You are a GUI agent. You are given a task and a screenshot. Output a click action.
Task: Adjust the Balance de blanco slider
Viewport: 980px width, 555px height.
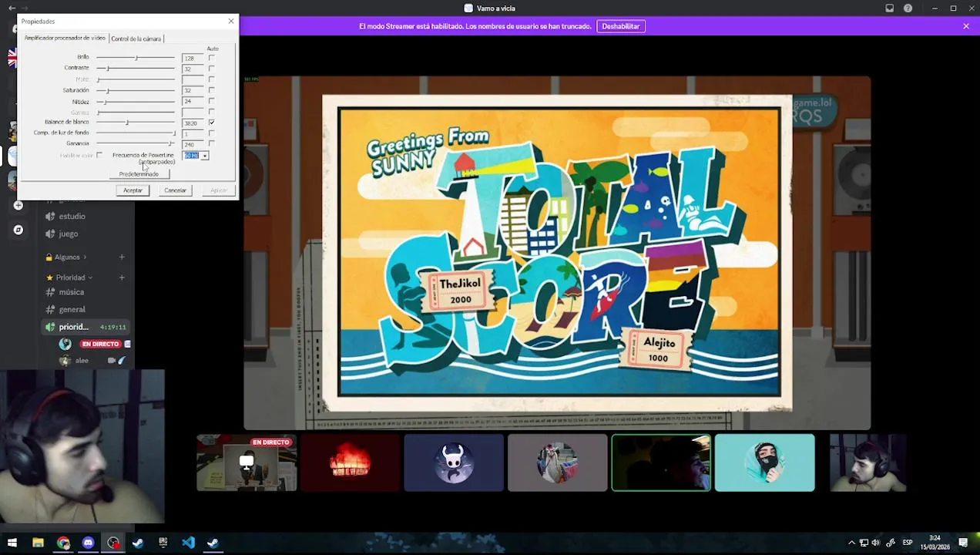[x=136, y=123]
